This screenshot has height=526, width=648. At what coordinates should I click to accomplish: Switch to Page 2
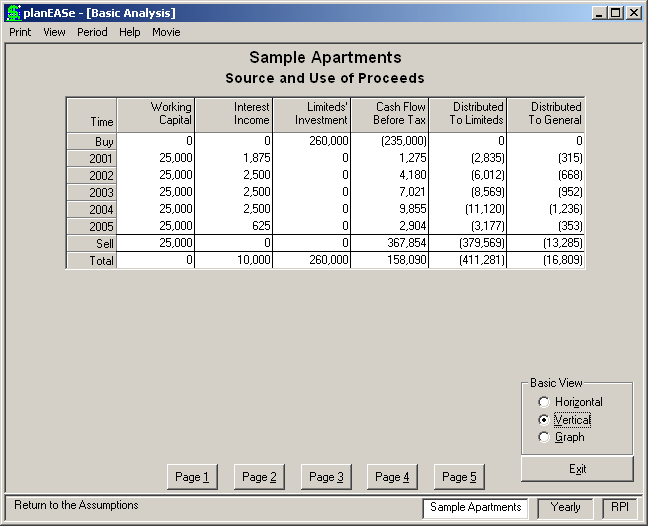click(259, 477)
